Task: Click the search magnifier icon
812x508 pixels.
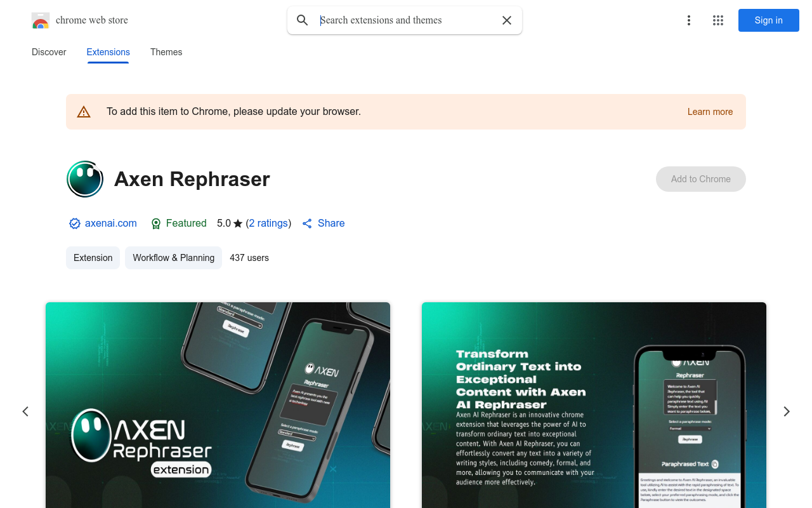Action: 303,20
